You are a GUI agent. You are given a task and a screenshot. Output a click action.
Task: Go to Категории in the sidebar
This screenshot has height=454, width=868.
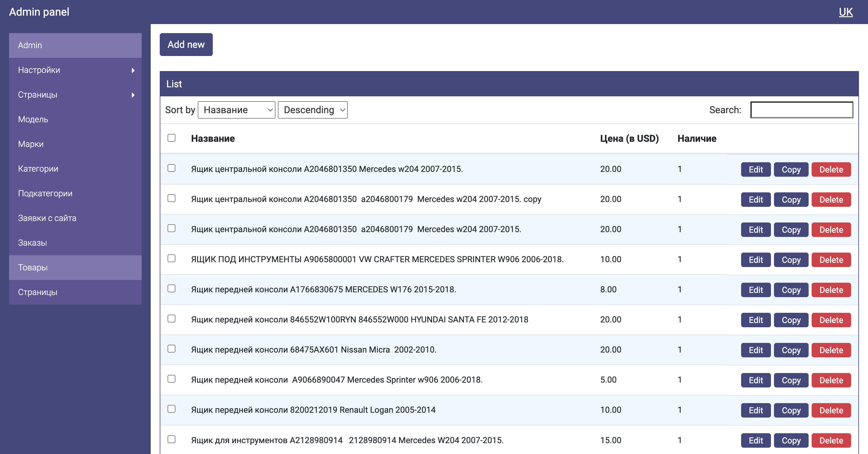(75, 169)
